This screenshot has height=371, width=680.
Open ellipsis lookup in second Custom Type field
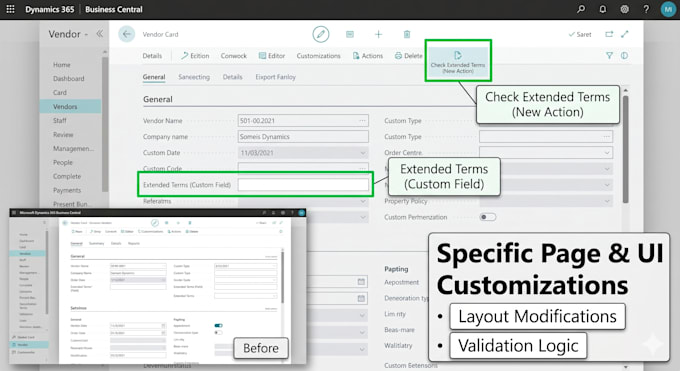[607, 137]
